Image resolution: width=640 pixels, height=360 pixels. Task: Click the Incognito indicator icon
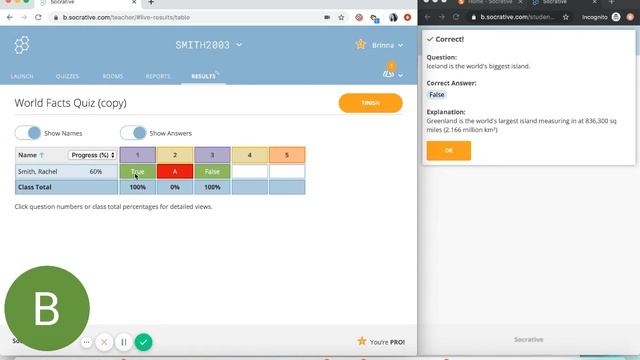click(x=616, y=17)
